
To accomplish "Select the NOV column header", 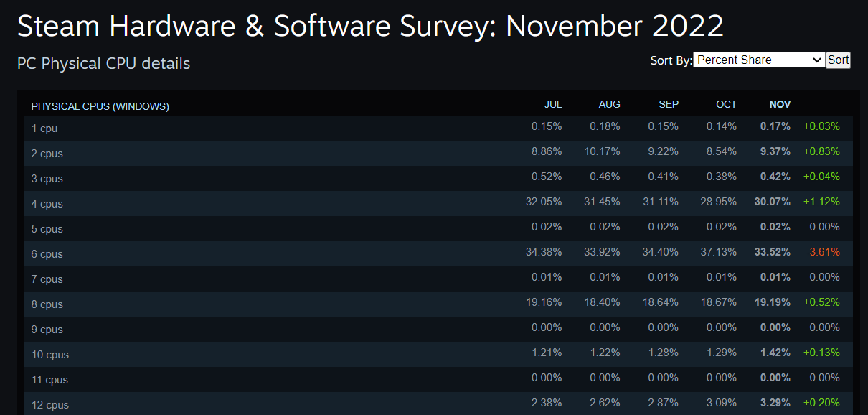I will click(779, 104).
